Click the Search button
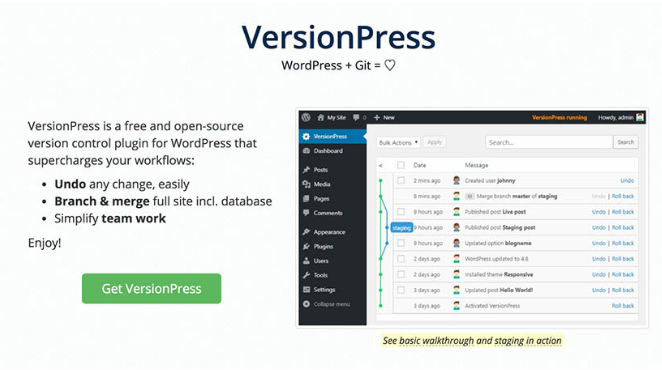 click(626, 142)
